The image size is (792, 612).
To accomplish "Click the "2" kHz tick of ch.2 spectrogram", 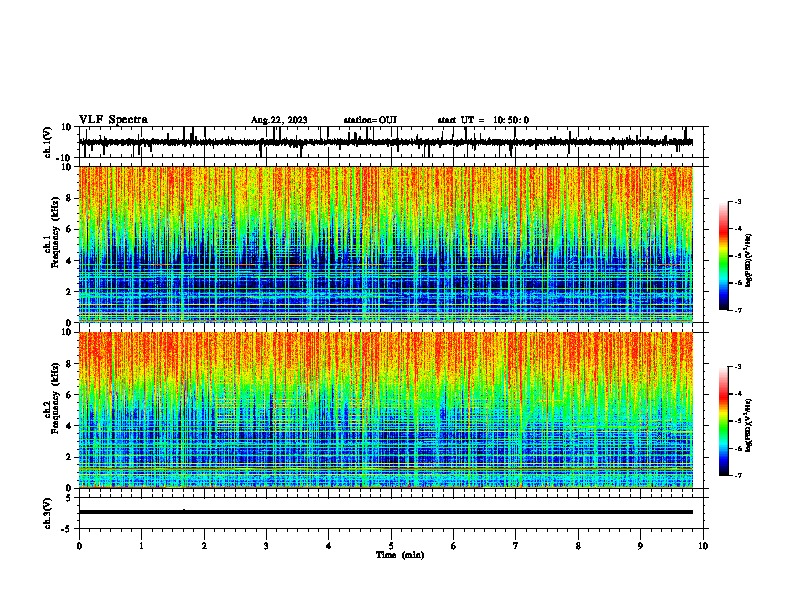I will tap(69, 457).
